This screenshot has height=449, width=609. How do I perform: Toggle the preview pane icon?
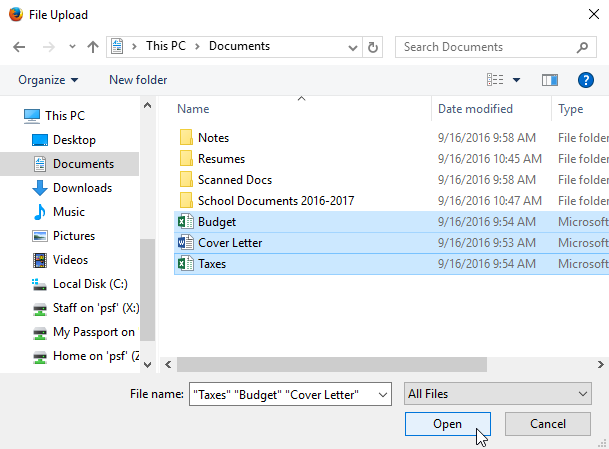(549, 80)
